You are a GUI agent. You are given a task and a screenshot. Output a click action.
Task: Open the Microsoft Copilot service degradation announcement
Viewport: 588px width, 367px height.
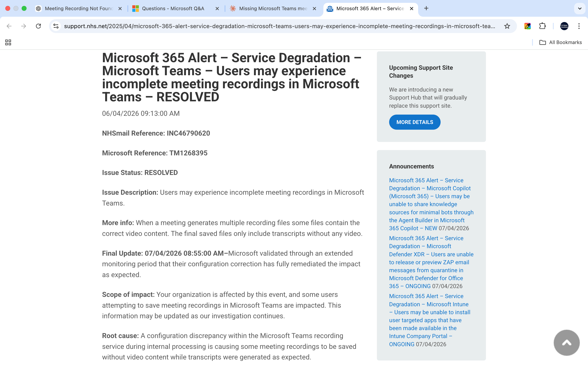(431, 204)
